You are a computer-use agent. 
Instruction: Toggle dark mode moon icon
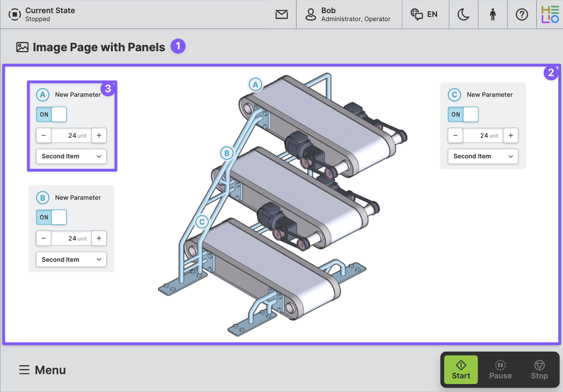pyautogui.click(x=463, y=15)
